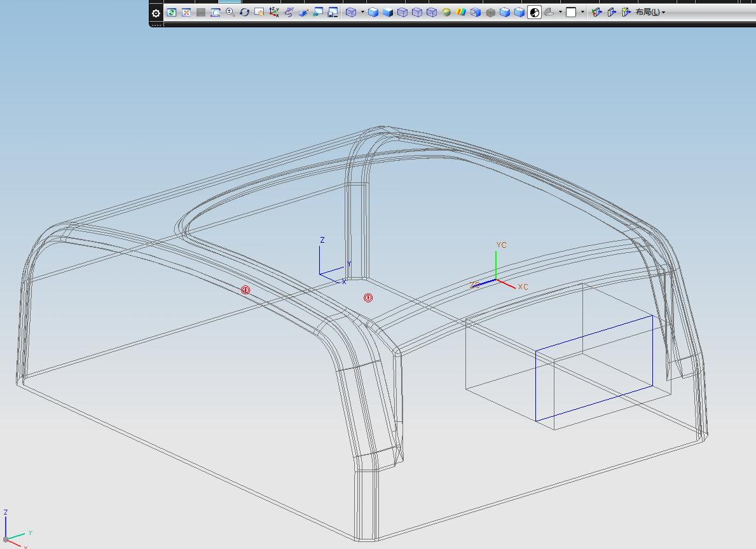
Task: Open the dropdown beside the grayed shaded icon
Action: coord(560,13)
